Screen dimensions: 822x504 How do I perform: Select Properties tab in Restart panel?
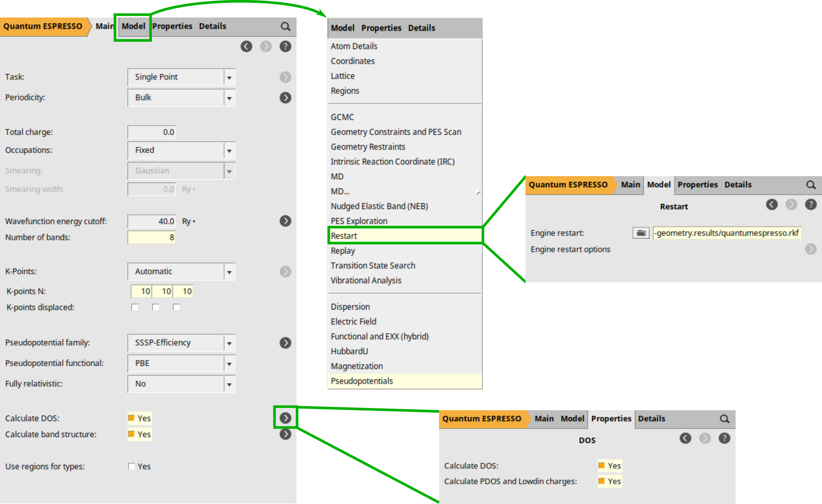tap(697, 185)
